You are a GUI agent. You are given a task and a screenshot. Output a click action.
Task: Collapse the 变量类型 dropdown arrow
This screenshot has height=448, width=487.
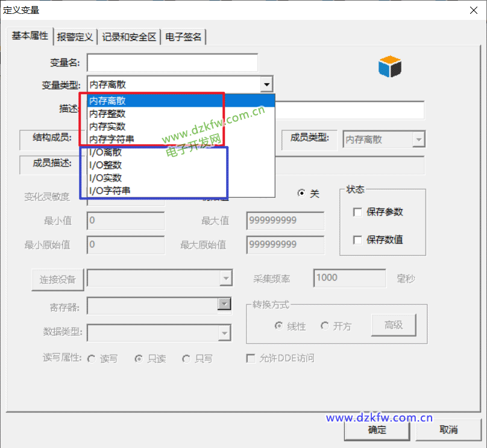tap(266, 85)
